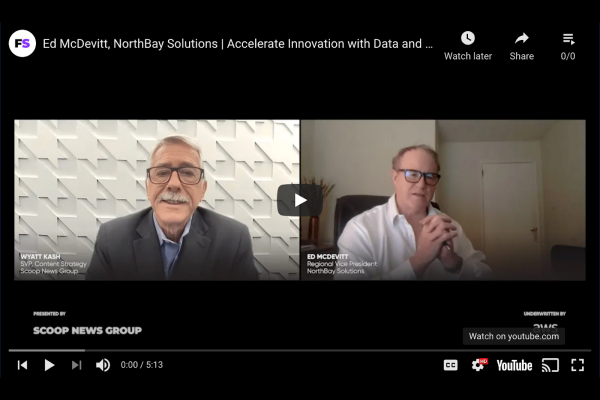Toggle closed captions with the CC button
The image size is (600, 400).
click(450, 365)
